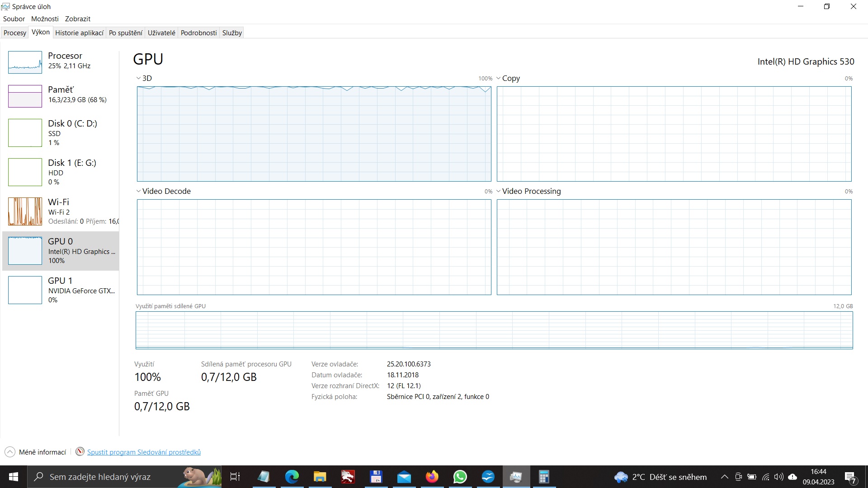Open the Wi-Fi network graph entry
Viewport: 868px width, 488px height.
point(25,211)
